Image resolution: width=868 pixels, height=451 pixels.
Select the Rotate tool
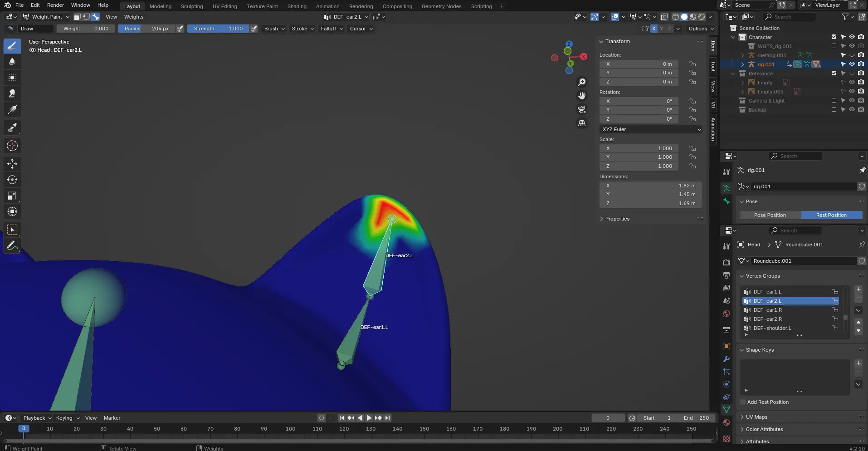tap(12, 180)
